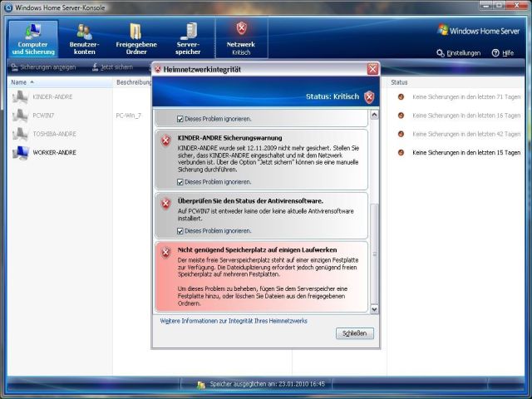Toggle ignore checkbox under Antivirensoftware warning
The image size is (532, 399).
(180, 231)
